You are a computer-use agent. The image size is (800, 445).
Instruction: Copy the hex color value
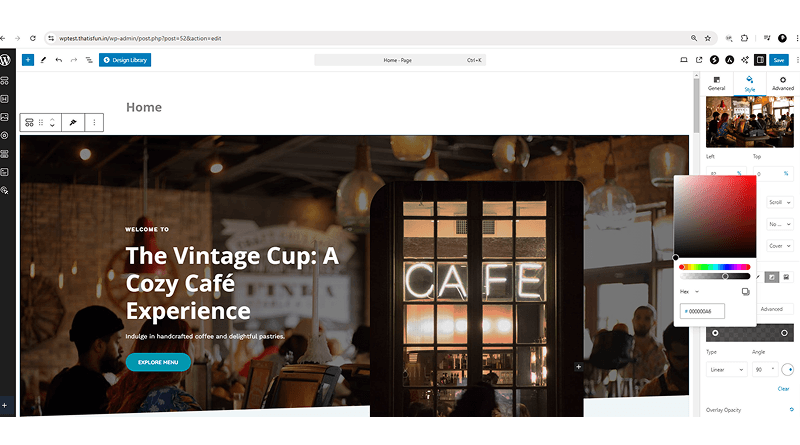[x=745, y=291]
